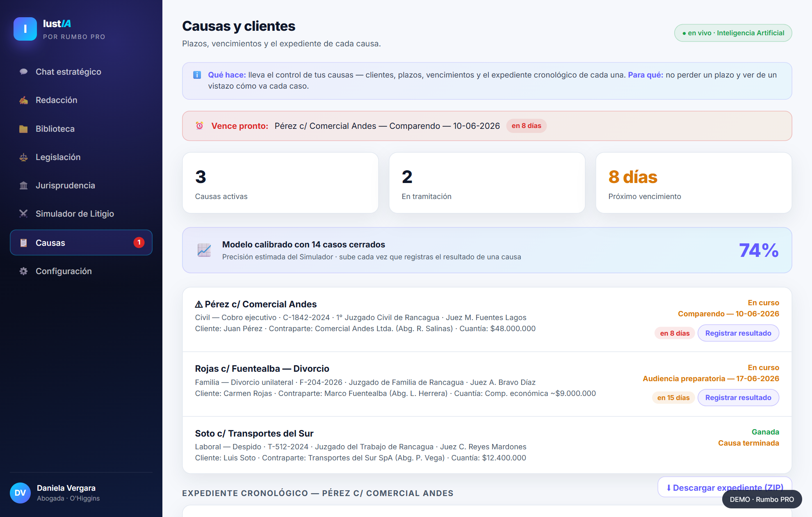Open Chat estratégico section
The width and height of the screenshot is (812, 517).
pyautogui.click(x=81, y=72)
